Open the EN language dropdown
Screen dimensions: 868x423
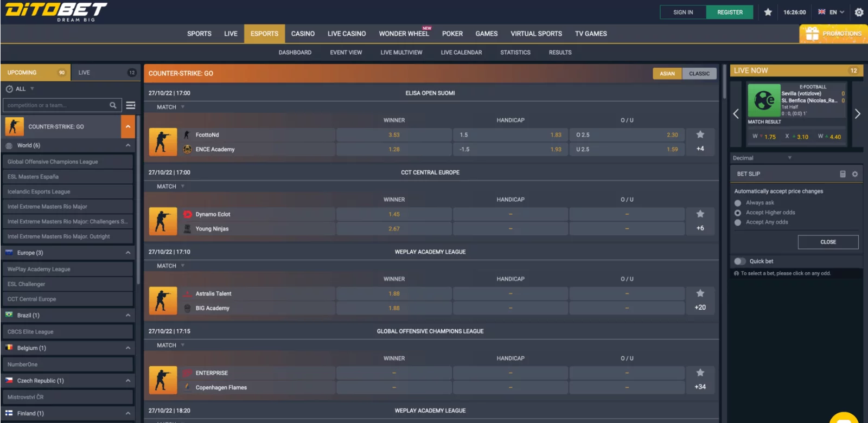pyautogui.click(x=831, y=12)
